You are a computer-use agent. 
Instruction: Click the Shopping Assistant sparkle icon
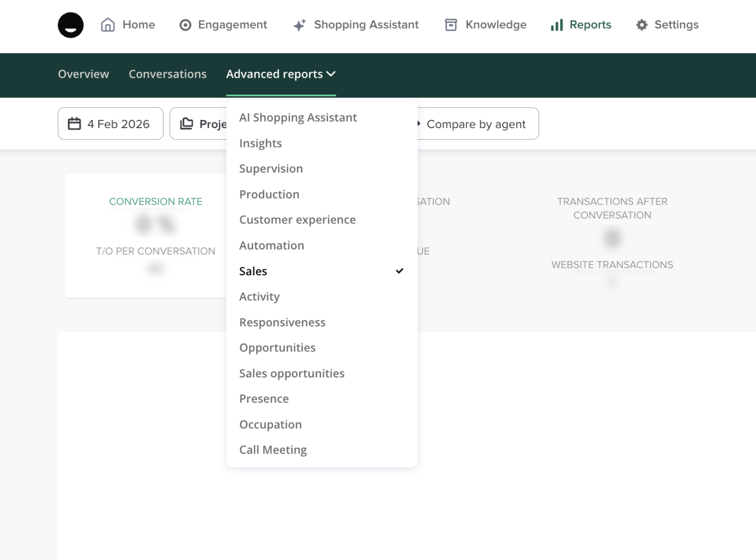click(x=299, y=25)
